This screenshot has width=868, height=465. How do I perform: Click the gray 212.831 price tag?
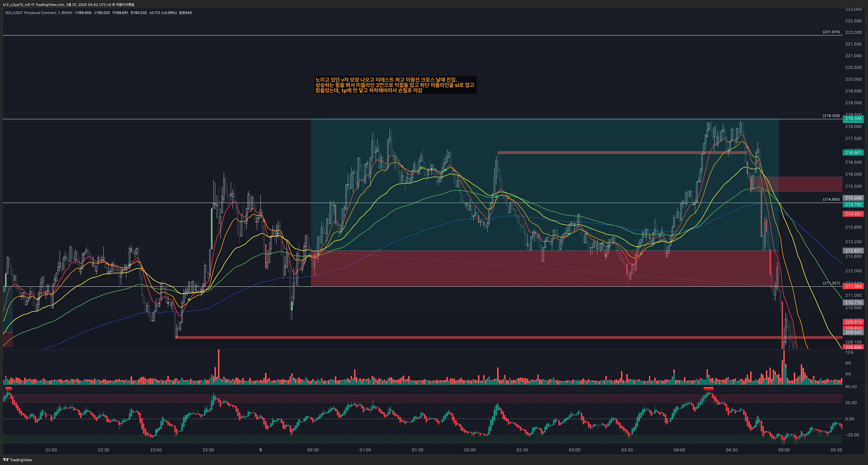(x=853, y=251)
